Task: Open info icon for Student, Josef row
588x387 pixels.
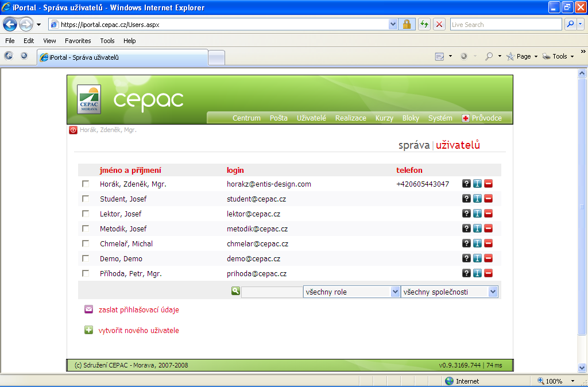Action: click(x=477, y=199)
